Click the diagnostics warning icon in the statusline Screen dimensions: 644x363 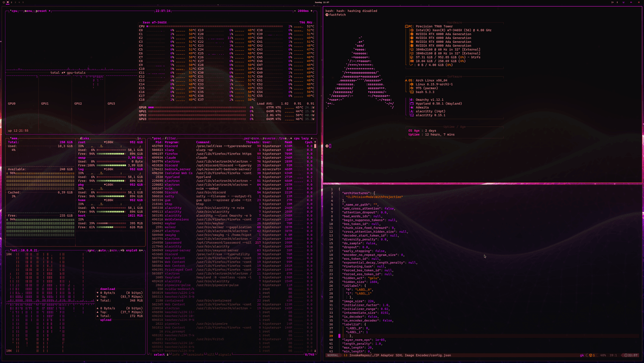coord(590,353)
